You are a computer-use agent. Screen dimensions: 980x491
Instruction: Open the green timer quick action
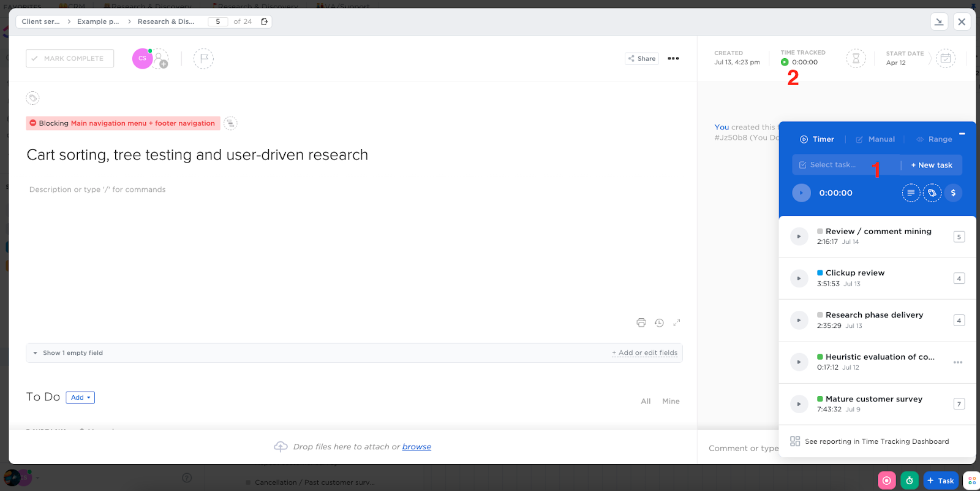pos(910,481)
